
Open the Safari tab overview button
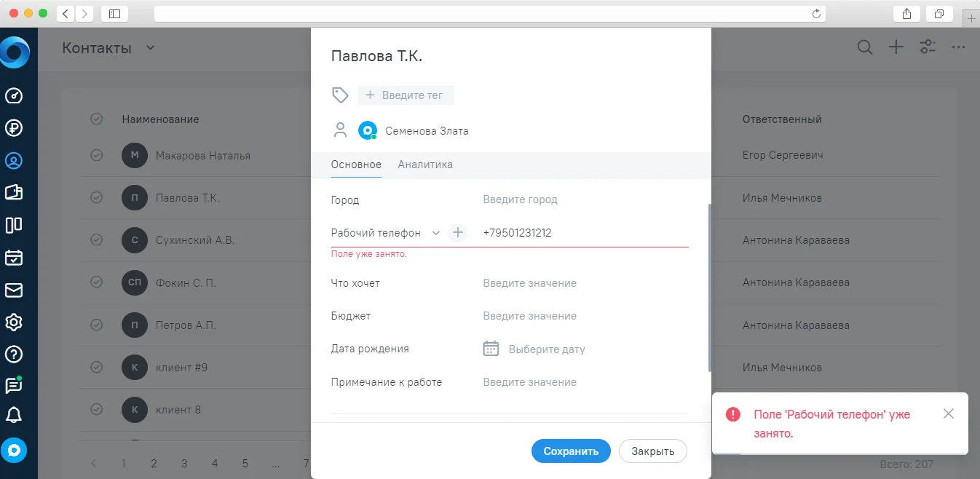tap(939, 13)
